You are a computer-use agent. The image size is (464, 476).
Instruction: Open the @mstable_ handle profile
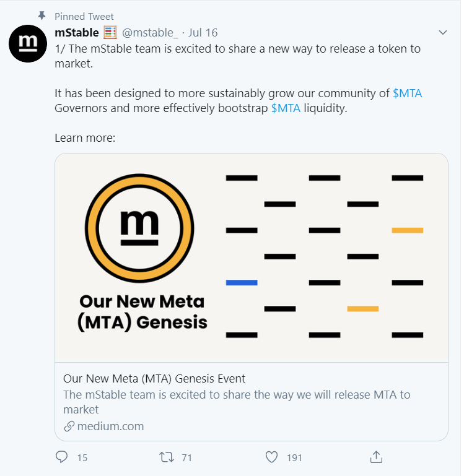tap(149, 33)
